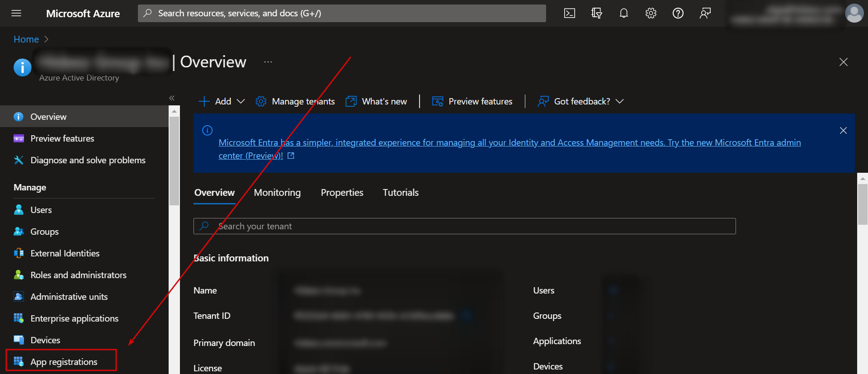Go to Home breadcrumb
This screenshot has height=374, width=868.
pos(26,39)
